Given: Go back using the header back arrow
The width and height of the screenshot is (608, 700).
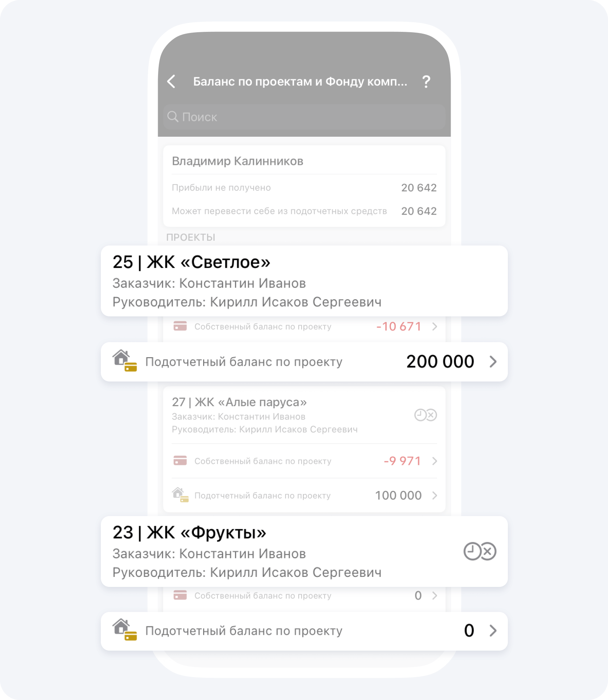Looking at the screenshot, I should pos(171,82).
